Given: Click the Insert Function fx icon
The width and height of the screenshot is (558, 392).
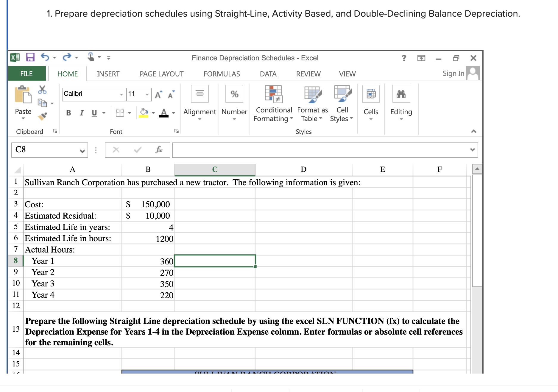Looking at the screenshot, I should pyautogui.click(x=160, y=150).
